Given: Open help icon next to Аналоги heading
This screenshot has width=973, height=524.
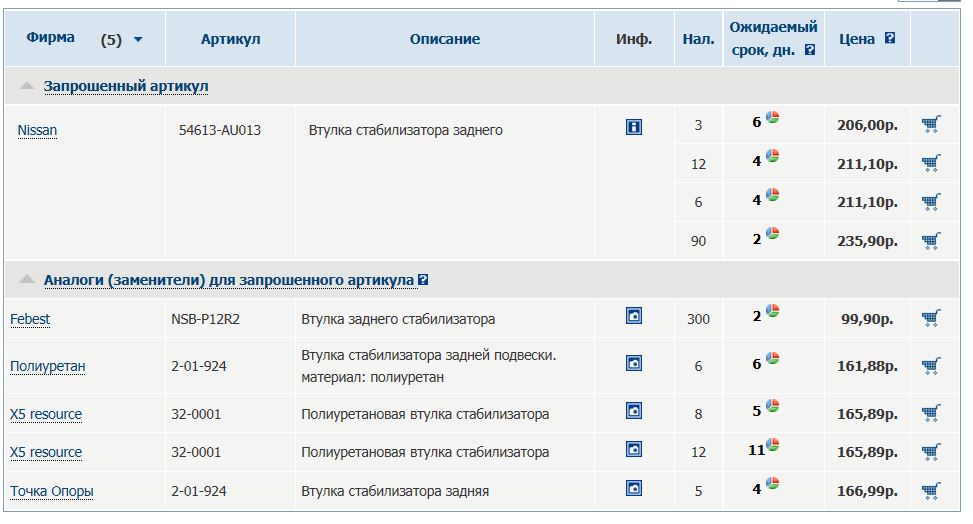Looking at the screenshot, I should (423, 279).
